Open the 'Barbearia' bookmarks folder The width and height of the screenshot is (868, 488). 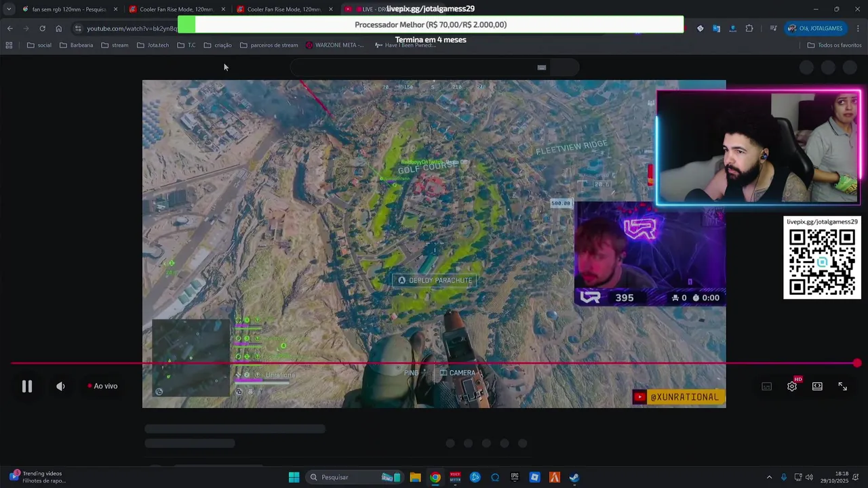point(76,45)
